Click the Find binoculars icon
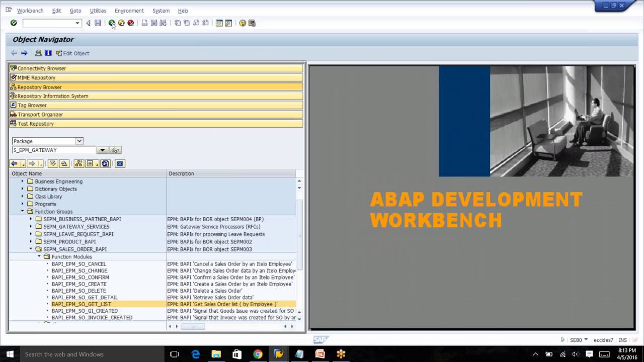 154,23
